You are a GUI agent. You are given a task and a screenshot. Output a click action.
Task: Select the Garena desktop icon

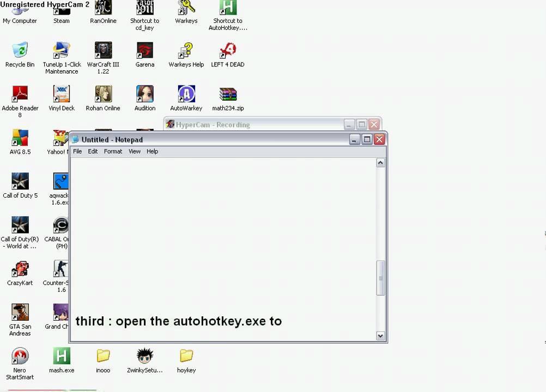tap(145, 55)
